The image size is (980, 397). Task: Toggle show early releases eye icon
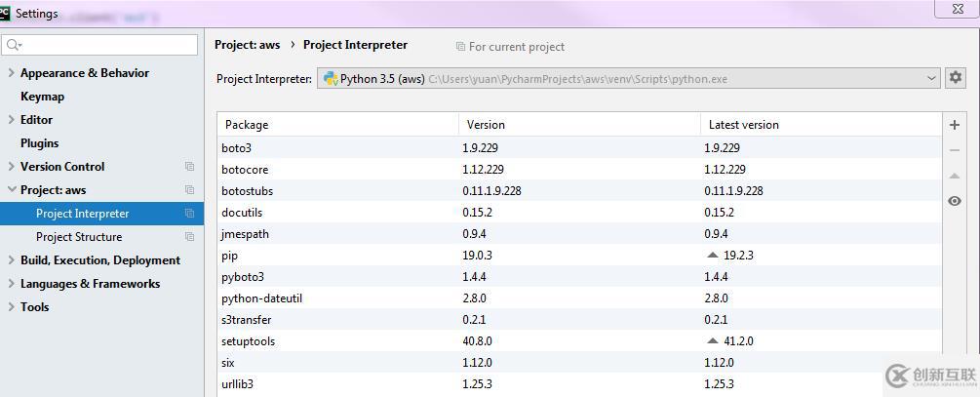955,201
